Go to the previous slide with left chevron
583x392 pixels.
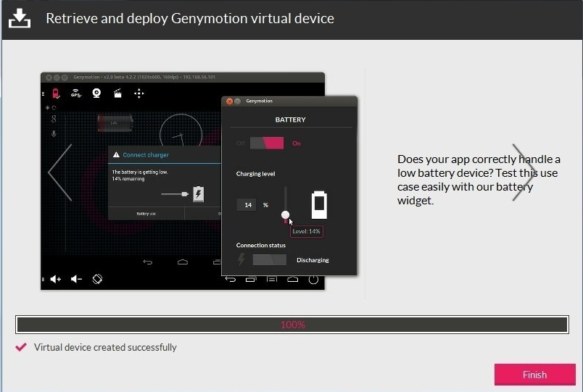(60, 172)
